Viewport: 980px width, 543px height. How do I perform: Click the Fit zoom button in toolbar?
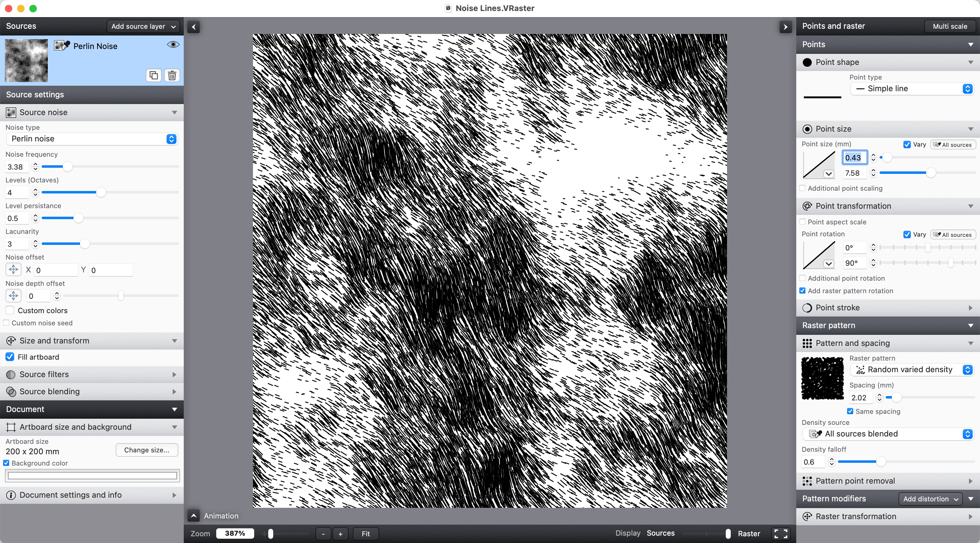[x=365, y=533]
